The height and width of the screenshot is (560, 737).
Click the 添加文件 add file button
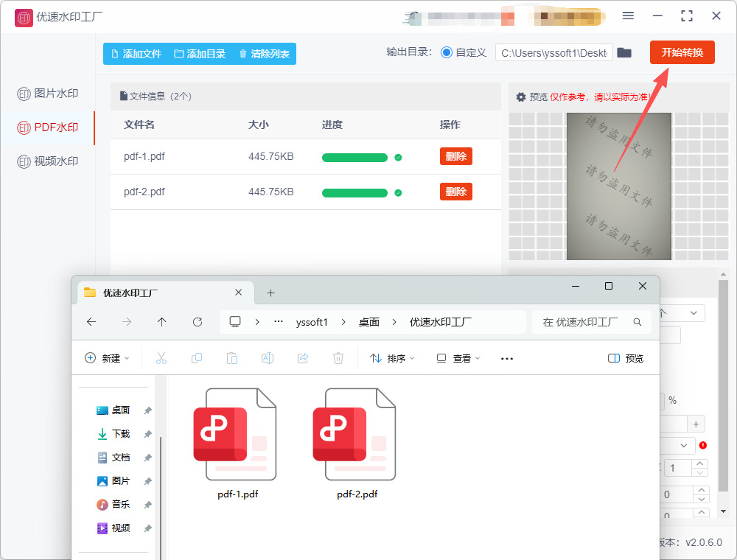136,54
